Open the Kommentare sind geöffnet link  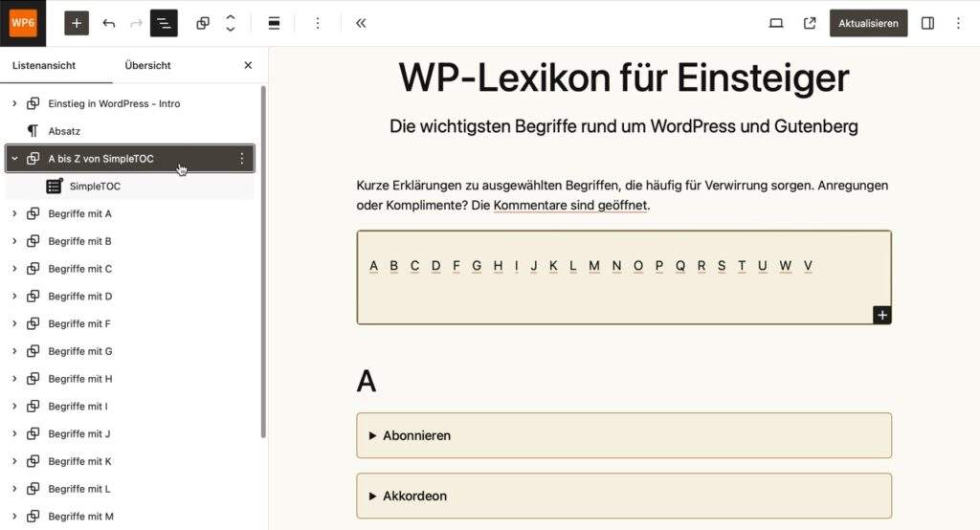pos(570,205)
